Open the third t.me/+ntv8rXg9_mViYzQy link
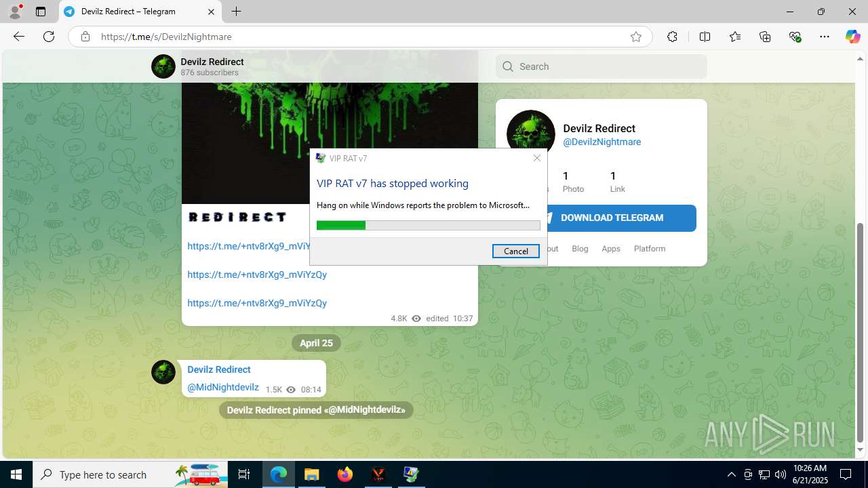Image resolution: width=868 pixels, height=488 pixels. point(257,303)
